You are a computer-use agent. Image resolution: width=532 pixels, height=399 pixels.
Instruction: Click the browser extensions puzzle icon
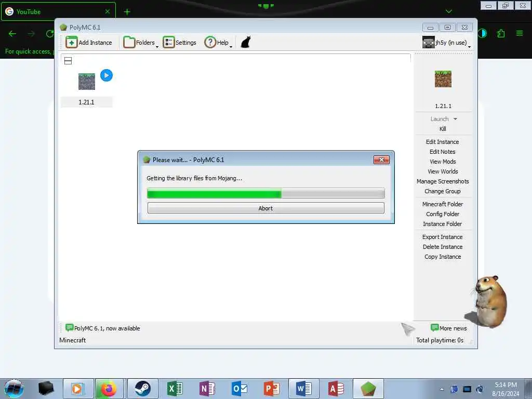click(501, 33)
